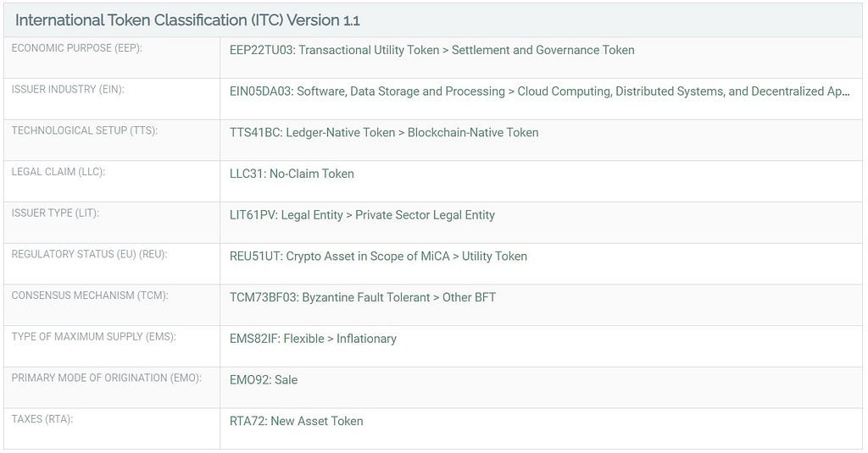The height and width of the screenshot is (453, 868).
Task: Click the EMS82IF Flexible Inflationary value
Action: tap(313, 339)
